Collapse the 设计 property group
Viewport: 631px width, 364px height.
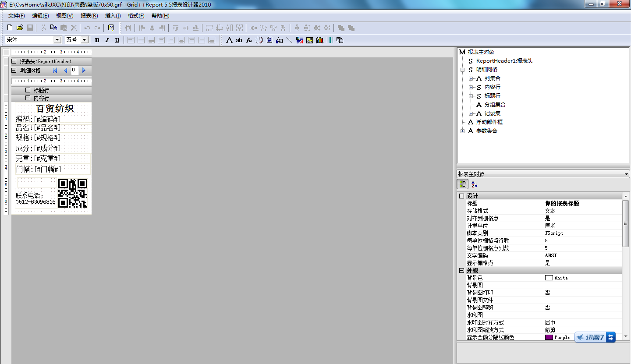pyautogui.click(x=461, y=196)
